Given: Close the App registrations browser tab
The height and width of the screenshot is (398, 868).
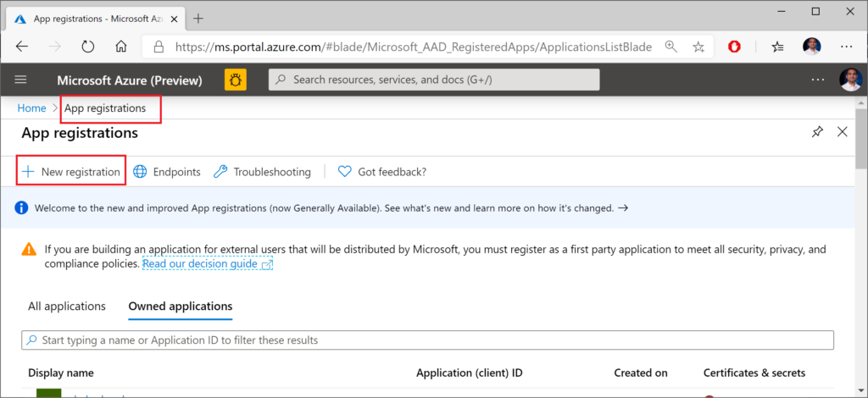Looking at the screenshot, I should (175, 19).
